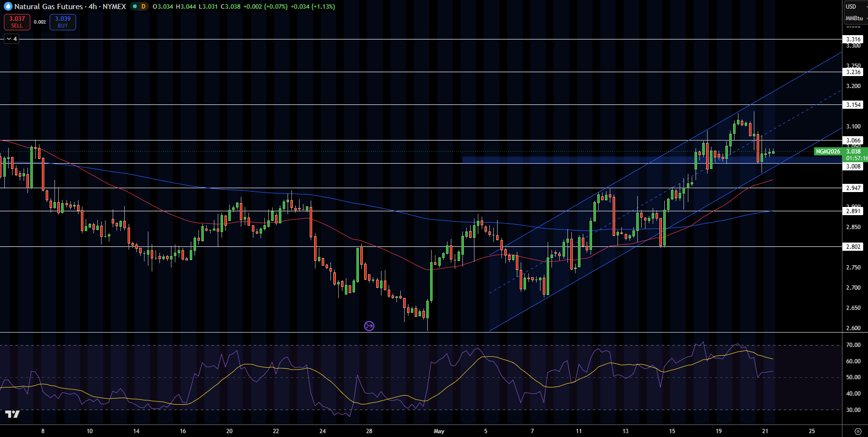Image resolution: width=868 pixels, height=437 pixels.
Task: Click the NGM2026 symbol price label
Action: (x=828, y=152)
